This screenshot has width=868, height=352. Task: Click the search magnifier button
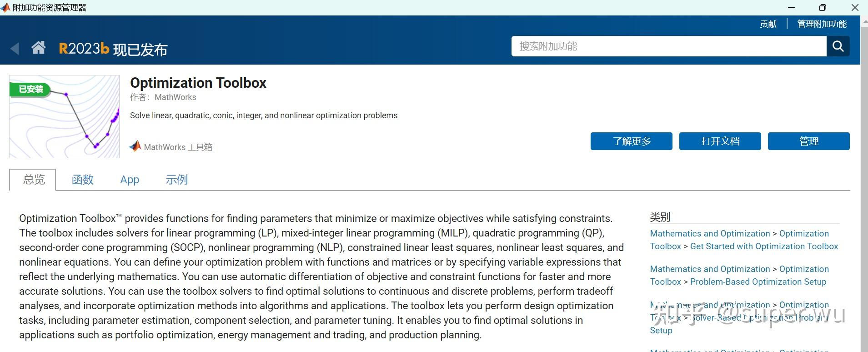(838, 46)
